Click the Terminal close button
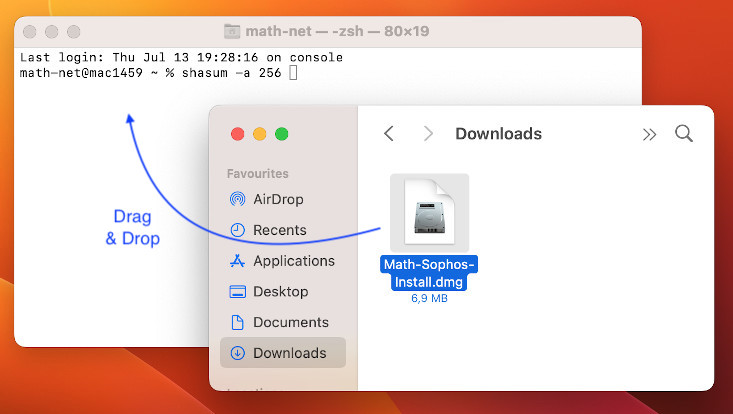 tap(29, 32)
